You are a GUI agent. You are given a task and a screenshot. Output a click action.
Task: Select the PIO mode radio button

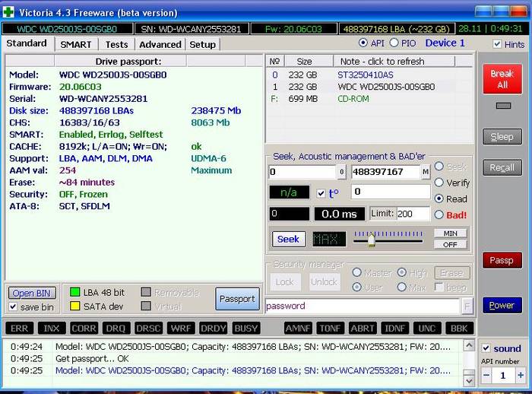394,43
